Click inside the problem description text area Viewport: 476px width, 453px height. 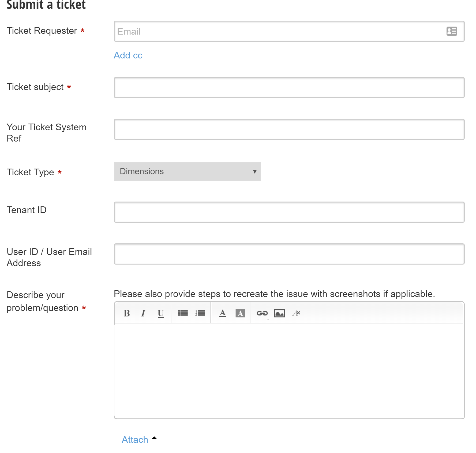click(x=289, y=370)
